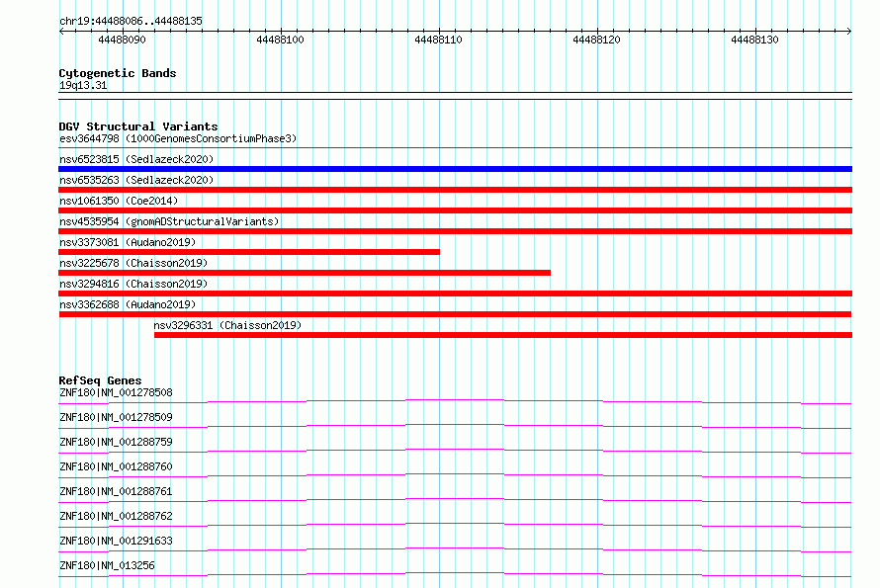The height and width of the screenshot is (588, 880).
Task: Open nsv6523815 (Sedlazeck2020) label
Action: 136,159
